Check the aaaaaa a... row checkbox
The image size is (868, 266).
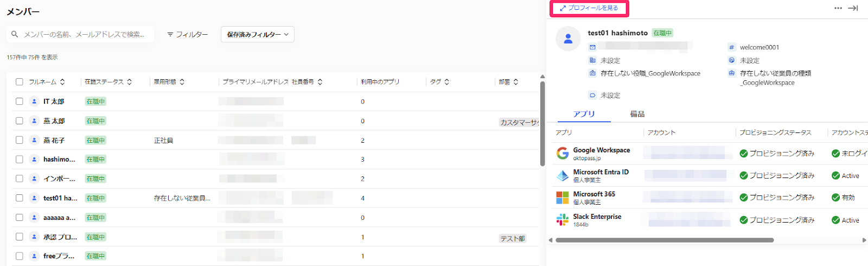[x=20, y=218]
